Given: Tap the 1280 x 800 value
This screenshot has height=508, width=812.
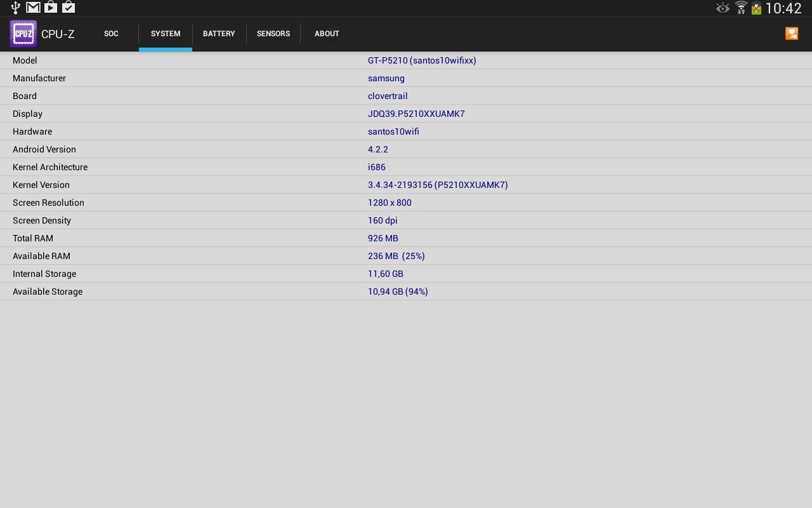Looking at the screenshot, I should click(x=390, y=203).
